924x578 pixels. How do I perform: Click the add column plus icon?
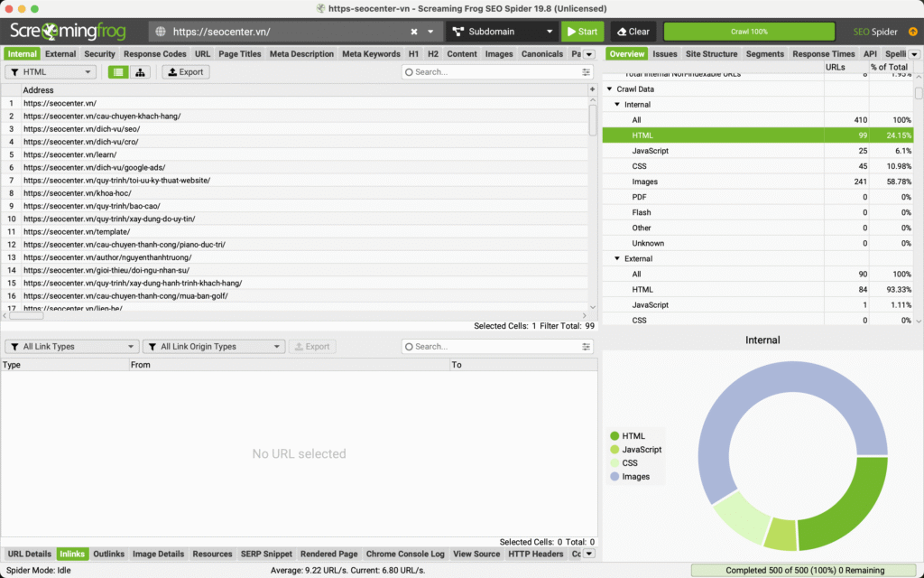pyautogui.click(x=592, y=90)
